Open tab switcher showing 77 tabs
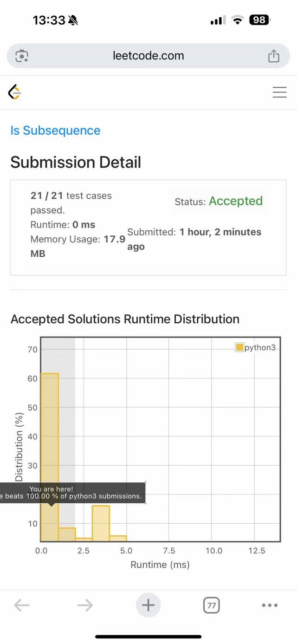Viewport: 297px width, 644px height. pyautogui.click(x=211, y=605)
